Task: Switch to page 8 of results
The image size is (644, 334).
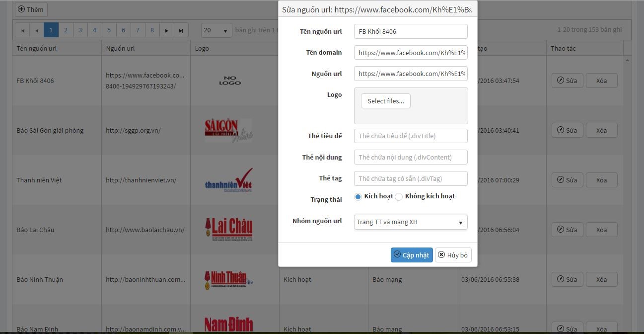Action: [152, 30]
